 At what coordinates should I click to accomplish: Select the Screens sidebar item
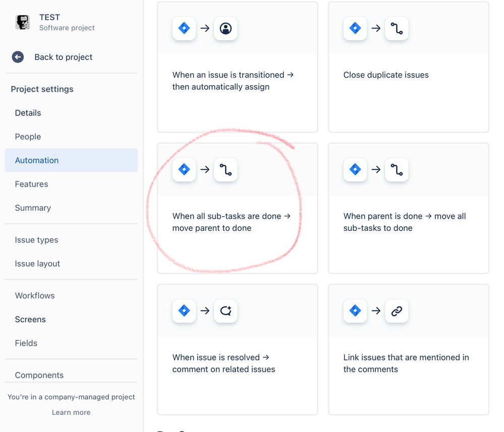click(30, 320)
